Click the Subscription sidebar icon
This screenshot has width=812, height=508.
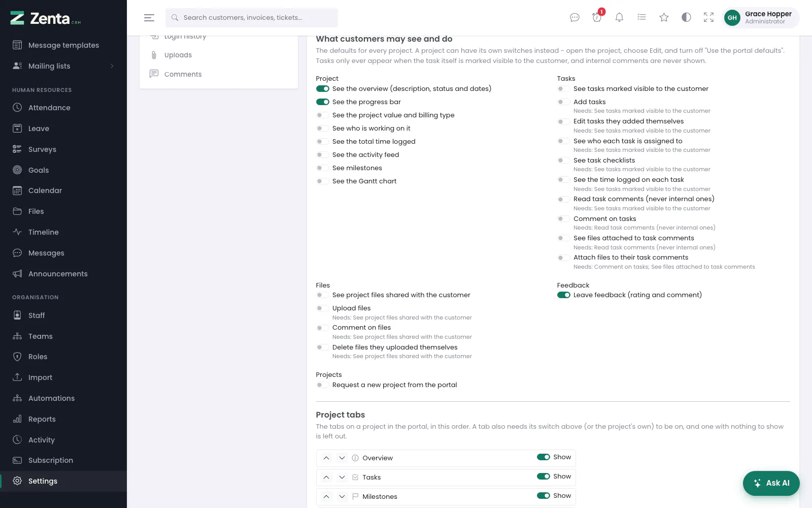click(x=17, y=460)
